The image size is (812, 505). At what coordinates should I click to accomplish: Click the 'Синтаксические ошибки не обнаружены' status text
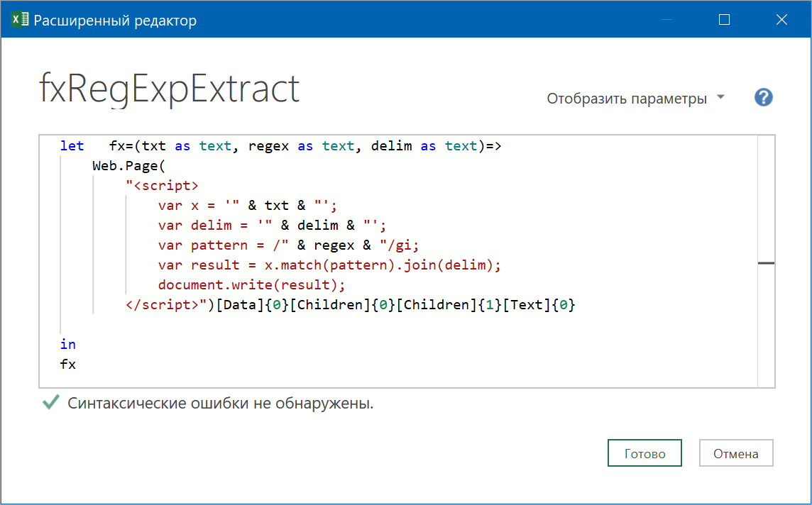221,403
